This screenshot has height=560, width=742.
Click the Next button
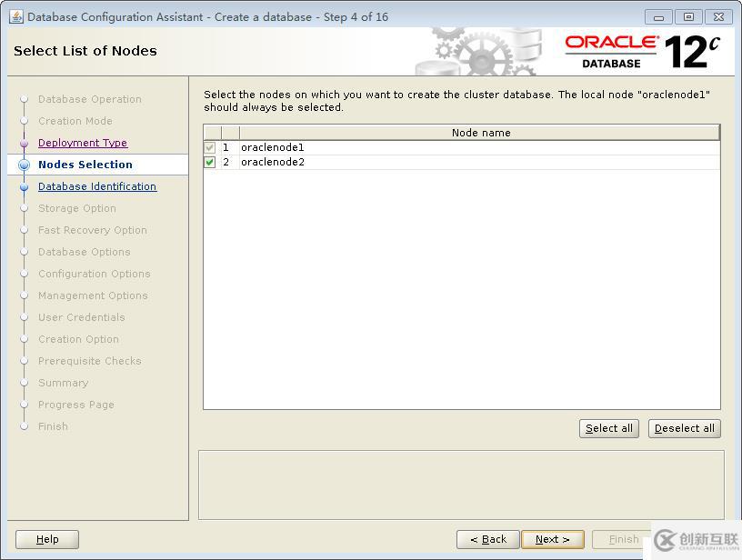[552, 539]
